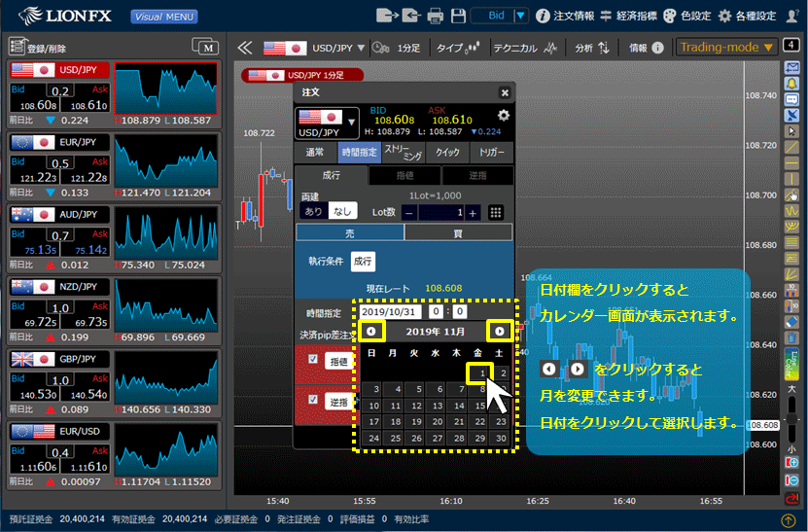808x532 pixels.
Task: Switch to クイック order tab
Action: click(x=447, y=153)
